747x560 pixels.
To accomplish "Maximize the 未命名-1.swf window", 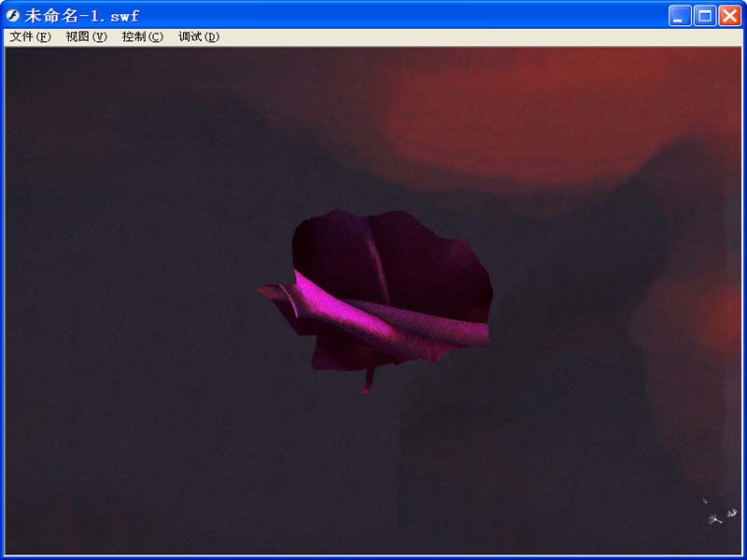I will tap(705, 16).
